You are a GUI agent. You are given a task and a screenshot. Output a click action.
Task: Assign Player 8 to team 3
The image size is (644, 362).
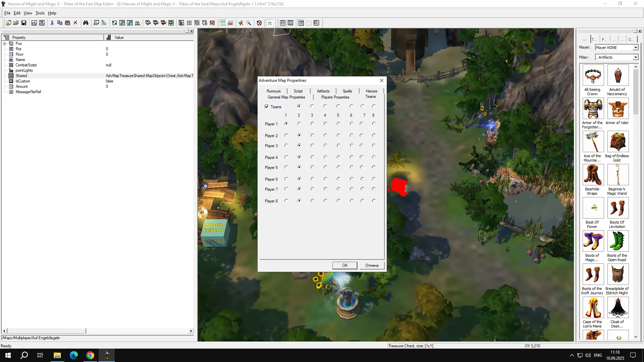click(312, 201)
